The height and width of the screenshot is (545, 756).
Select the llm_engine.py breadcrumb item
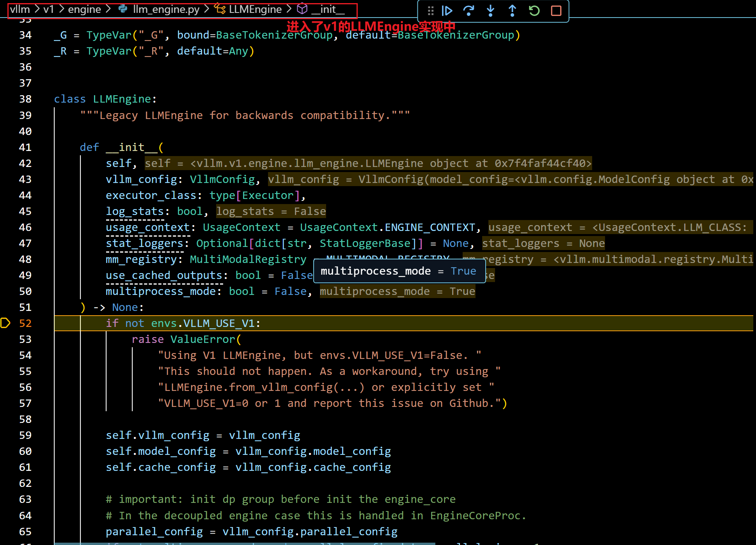pyautogui.click(x=166, y=9)
